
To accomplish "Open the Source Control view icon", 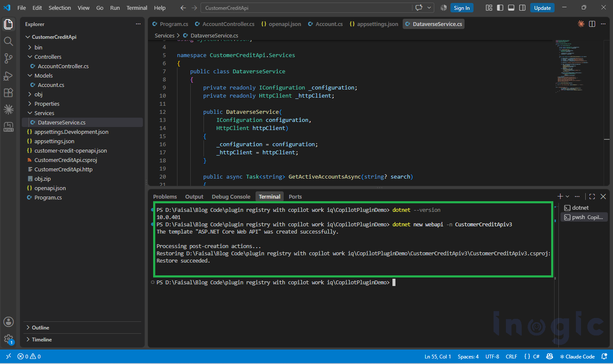I will point(8,58).
